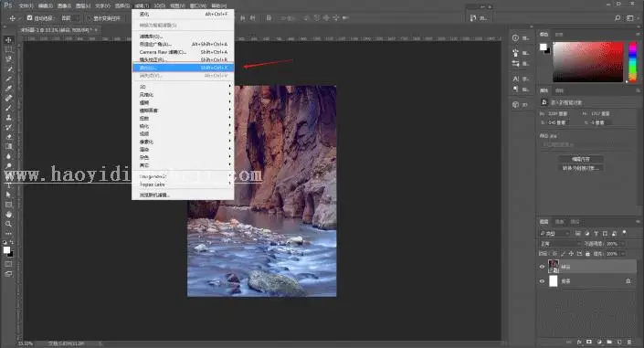
Task: Expand the 3D submenu in Filter menu
Action: click(x=183, y=87)
